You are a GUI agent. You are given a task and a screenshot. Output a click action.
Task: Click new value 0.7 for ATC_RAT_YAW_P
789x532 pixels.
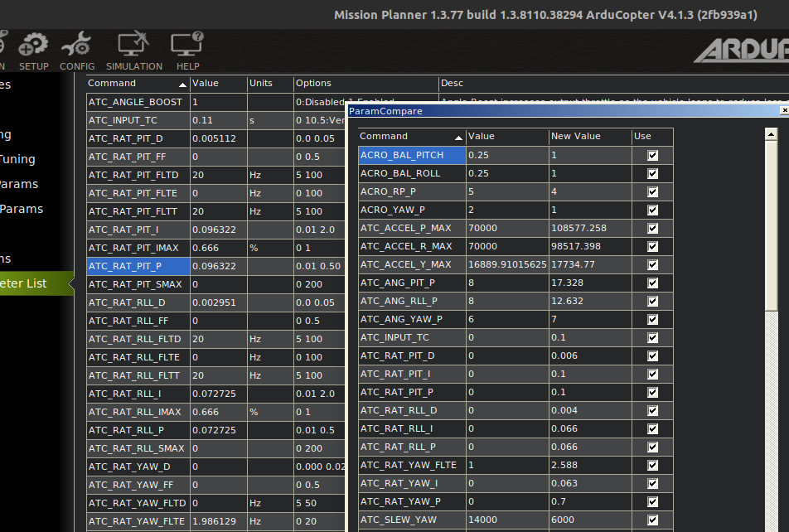tap(590, 501)
